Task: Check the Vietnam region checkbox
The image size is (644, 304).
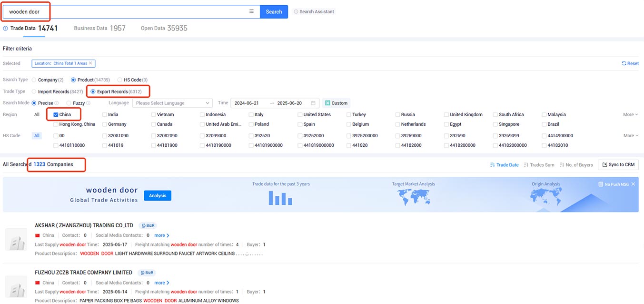Action: 154,114
